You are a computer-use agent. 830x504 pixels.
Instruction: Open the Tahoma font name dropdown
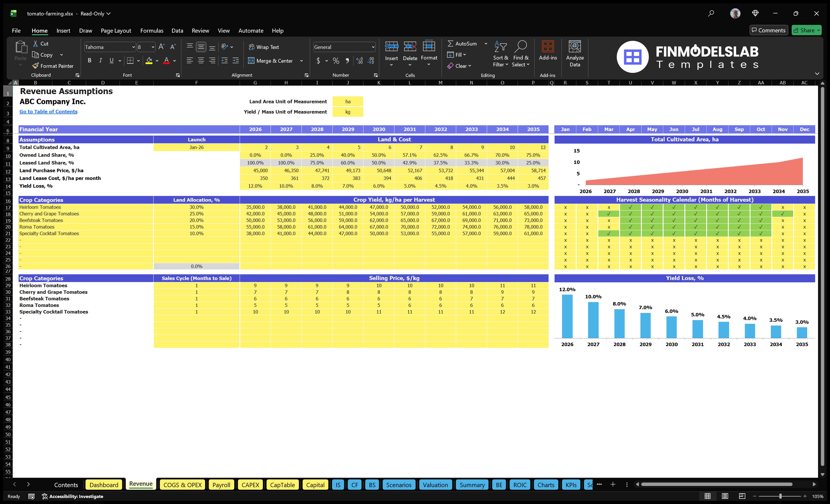coord(133,47)
